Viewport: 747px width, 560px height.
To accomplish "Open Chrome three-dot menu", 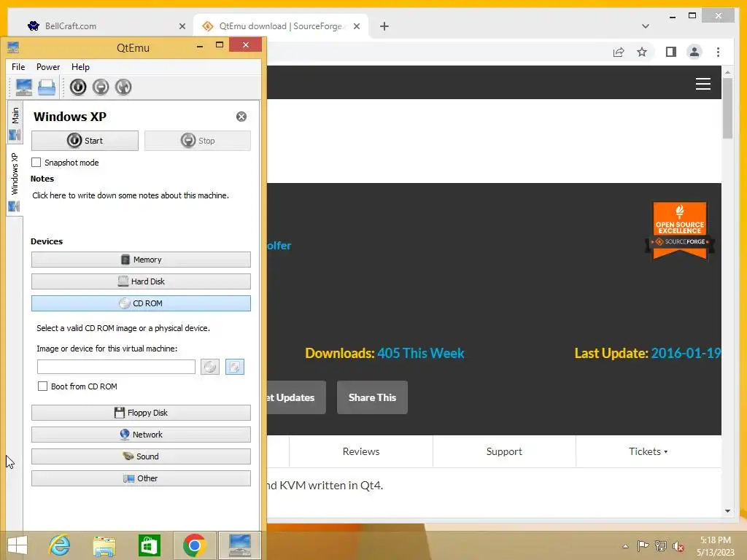I will tap(718, 52).
